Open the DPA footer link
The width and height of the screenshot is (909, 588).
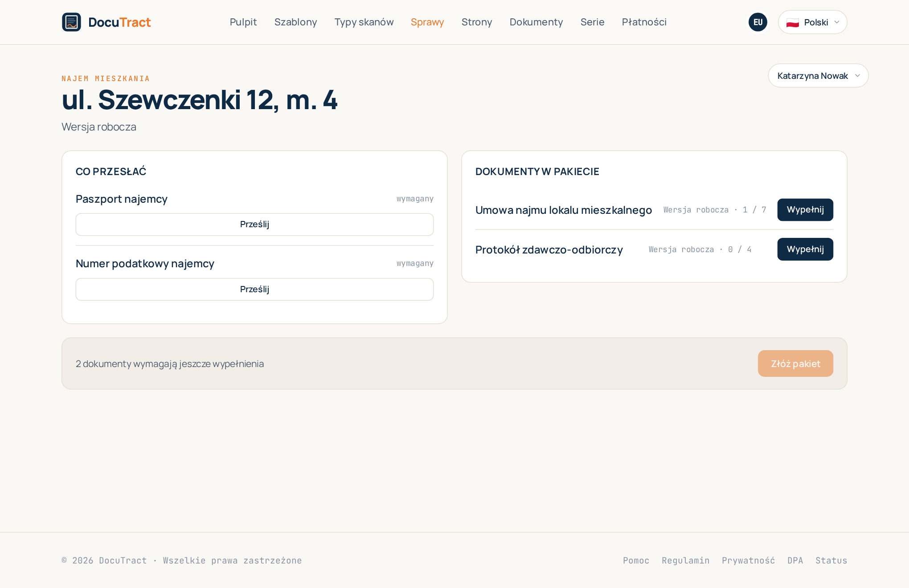tap(795, 560)
